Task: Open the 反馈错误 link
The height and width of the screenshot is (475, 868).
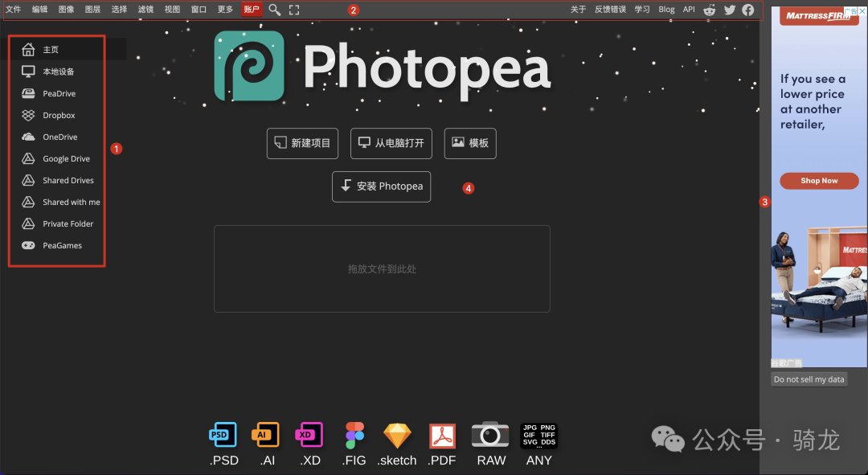Action: click(x=610, y=10)
